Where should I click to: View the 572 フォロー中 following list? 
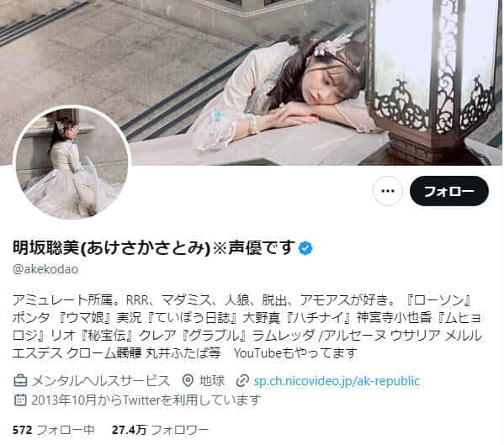(x=54, y=430)
